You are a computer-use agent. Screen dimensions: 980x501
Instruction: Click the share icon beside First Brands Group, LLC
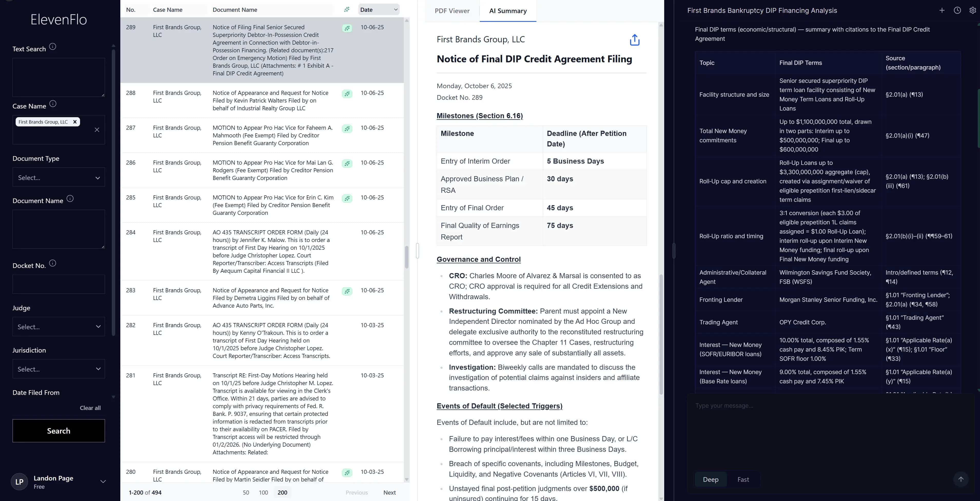click(634, 39)
